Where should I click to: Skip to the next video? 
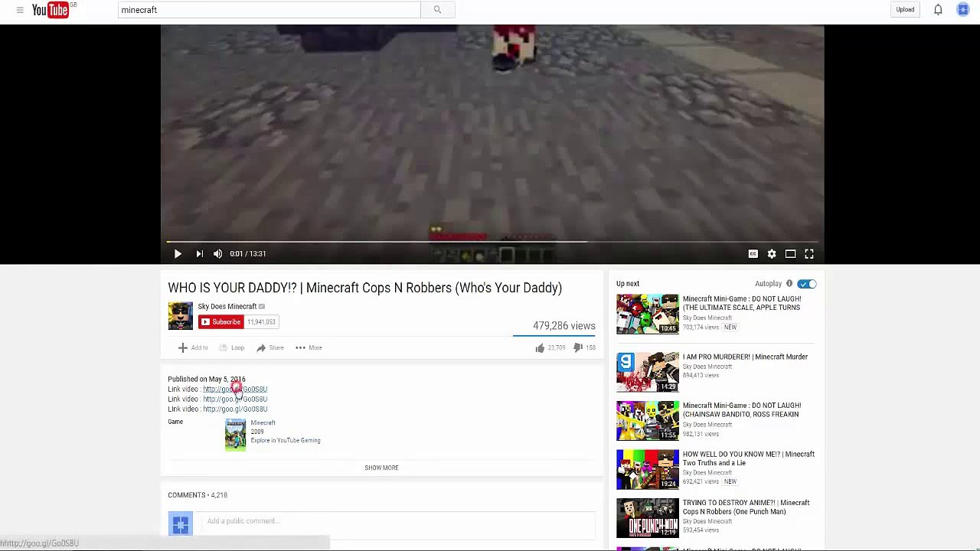199,254
